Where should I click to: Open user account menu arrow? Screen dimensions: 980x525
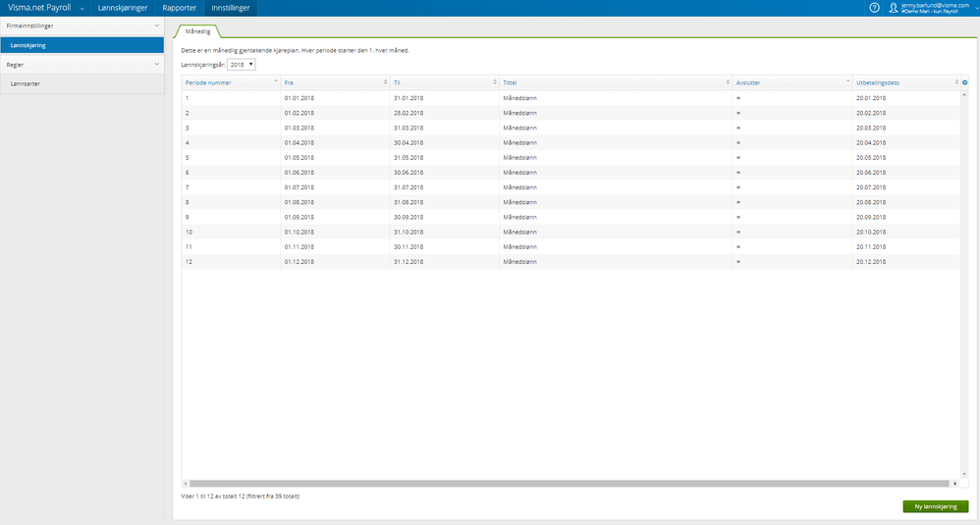(x=976, y=8)
